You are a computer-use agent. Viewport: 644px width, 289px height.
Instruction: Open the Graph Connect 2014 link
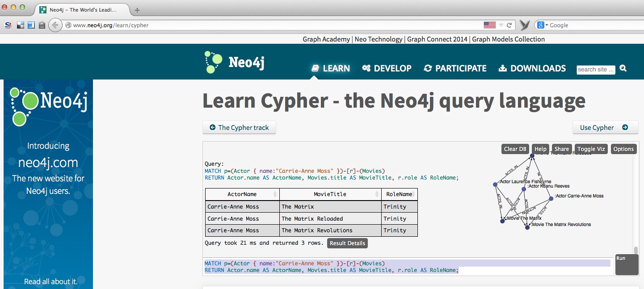click(x=438, y=39)
